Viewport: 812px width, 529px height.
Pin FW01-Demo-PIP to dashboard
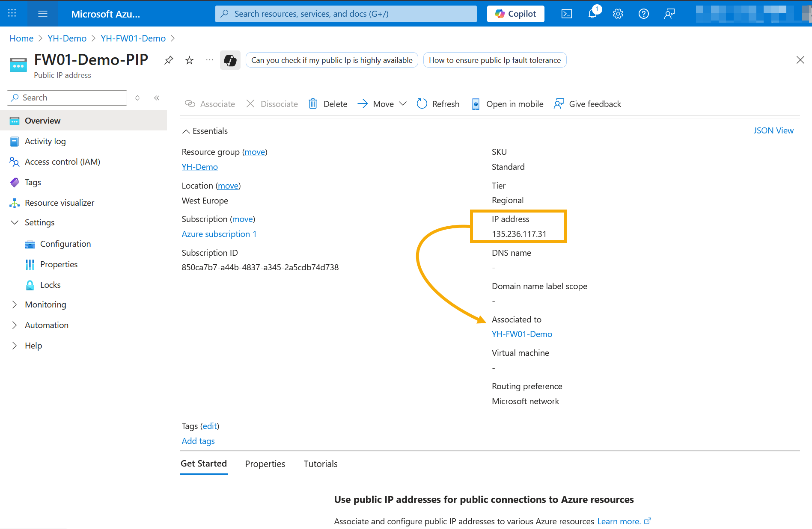click(x=169, y=60)
